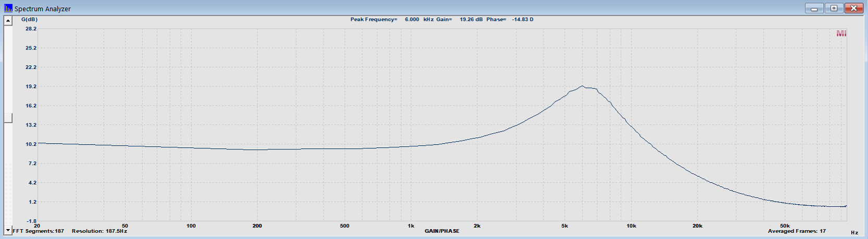Click the vertical scroll up arrow
868x239 pixels.
coord(8,21)
